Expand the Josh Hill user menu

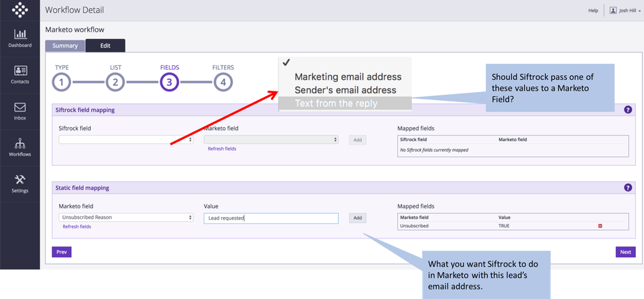coord(625,10)
